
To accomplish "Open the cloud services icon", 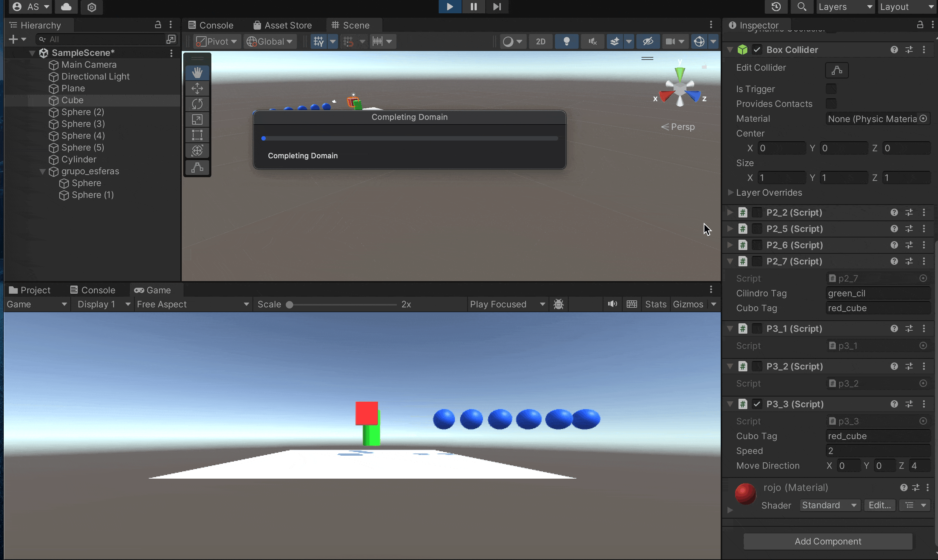I will tap(67, 7).
